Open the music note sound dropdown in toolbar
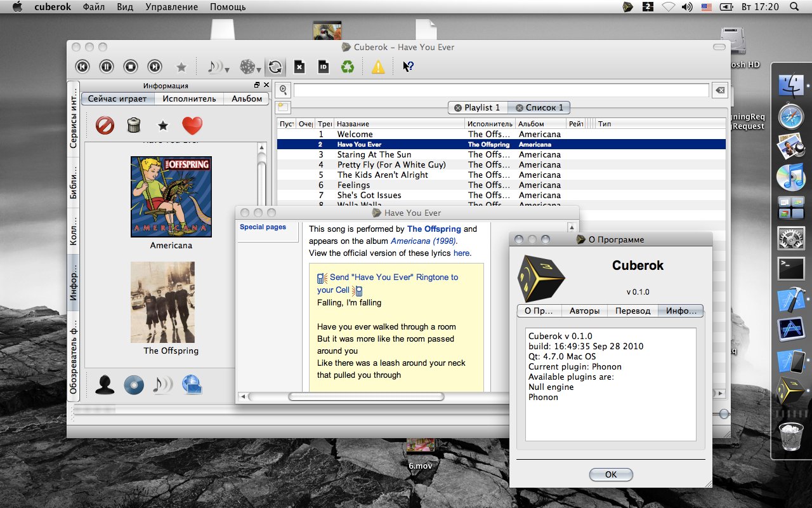 tap(218, 67)
